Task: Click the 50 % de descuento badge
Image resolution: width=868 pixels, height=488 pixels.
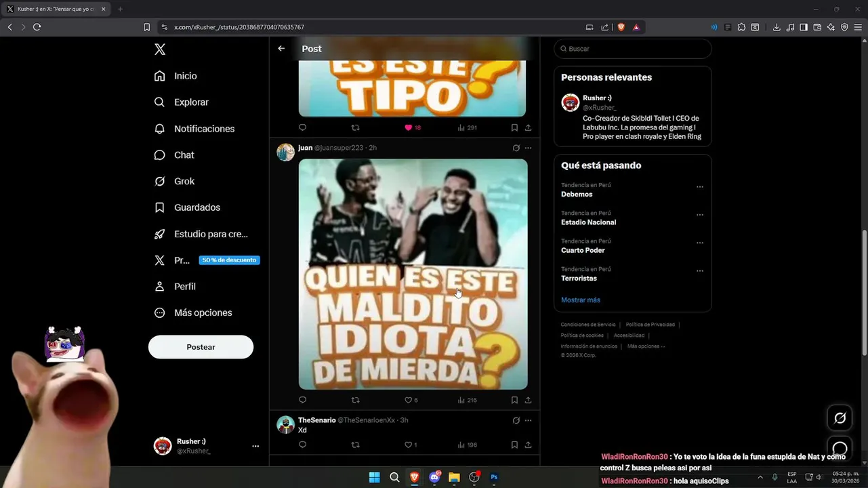Action: (x=229, y=260)
